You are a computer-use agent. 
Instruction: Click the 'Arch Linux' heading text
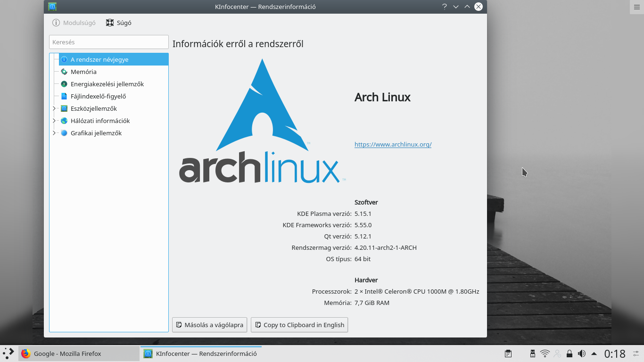pos(382,97)
